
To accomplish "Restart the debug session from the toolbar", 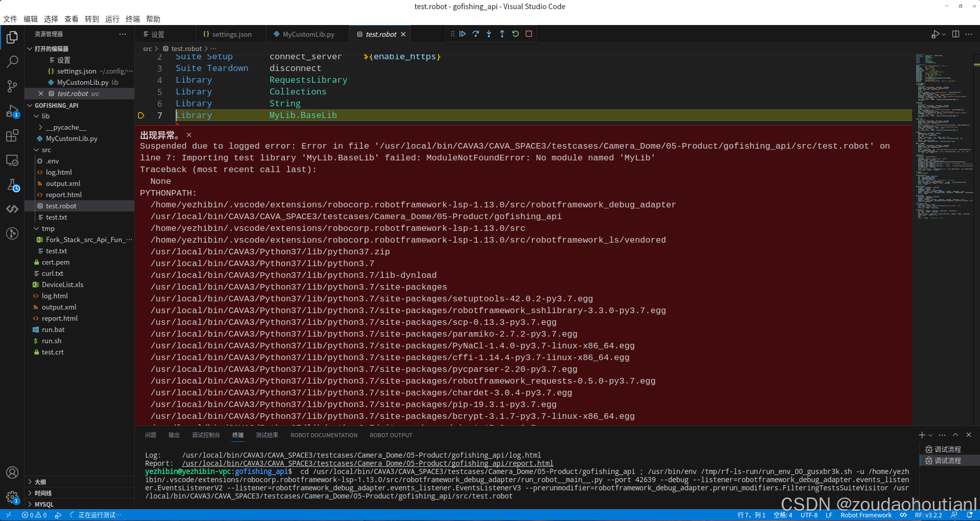I will 515,34.
